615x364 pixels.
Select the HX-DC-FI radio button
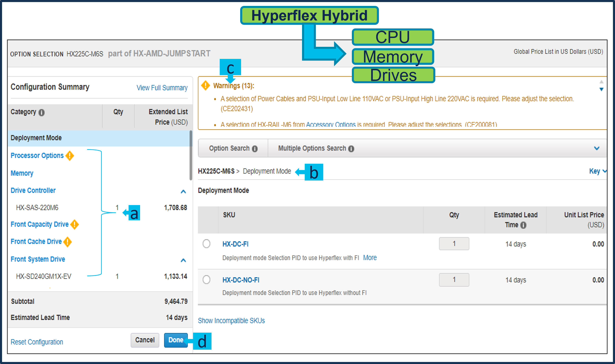point(206,244)
